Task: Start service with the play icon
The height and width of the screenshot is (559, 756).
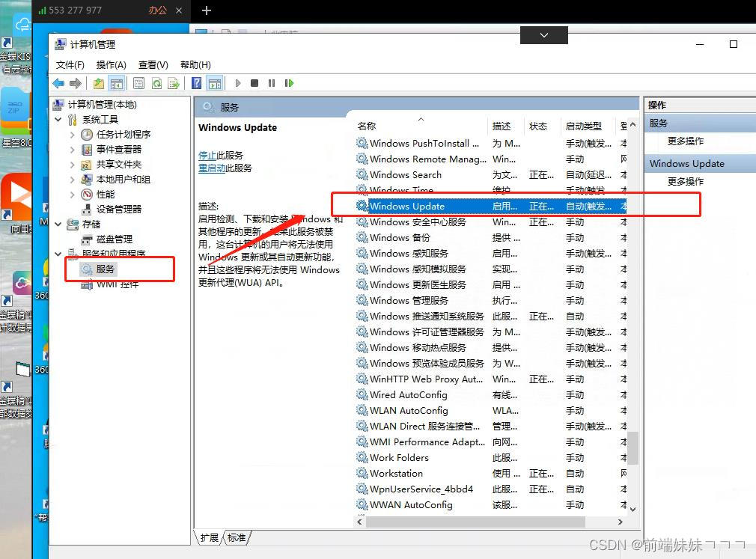Action: click(238, 83)
